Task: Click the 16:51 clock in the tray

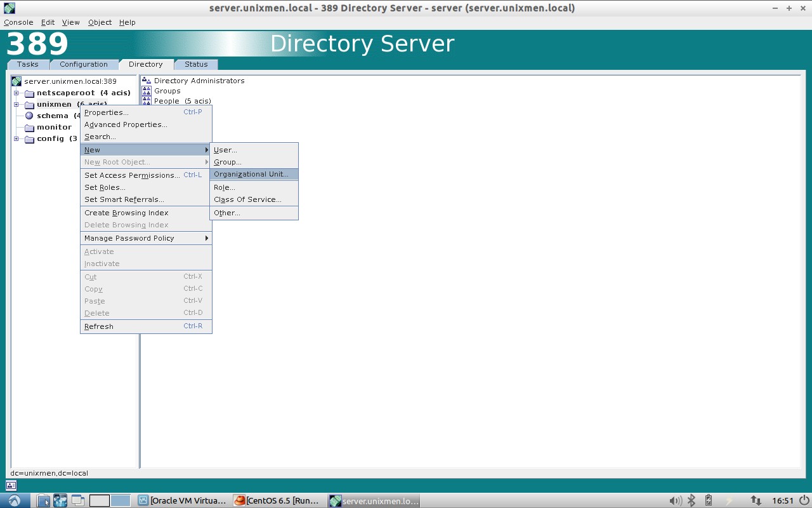Action: [x=783, y=500]
